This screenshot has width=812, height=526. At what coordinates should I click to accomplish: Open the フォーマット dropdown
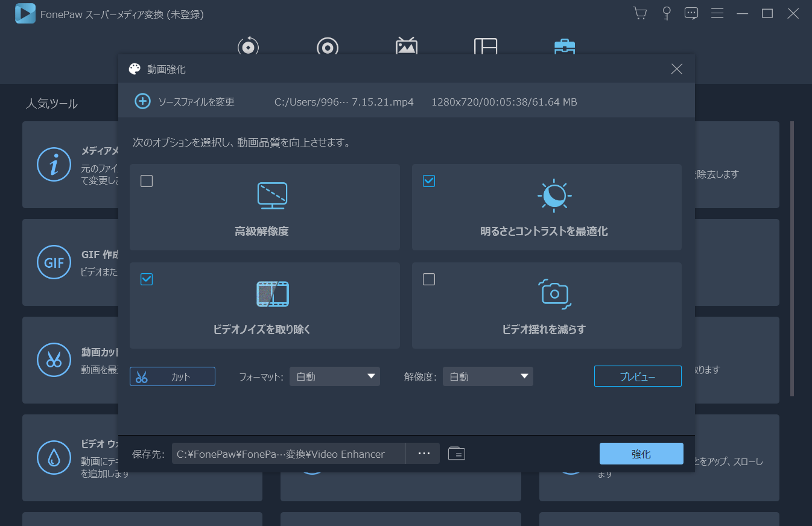point(335,376)
